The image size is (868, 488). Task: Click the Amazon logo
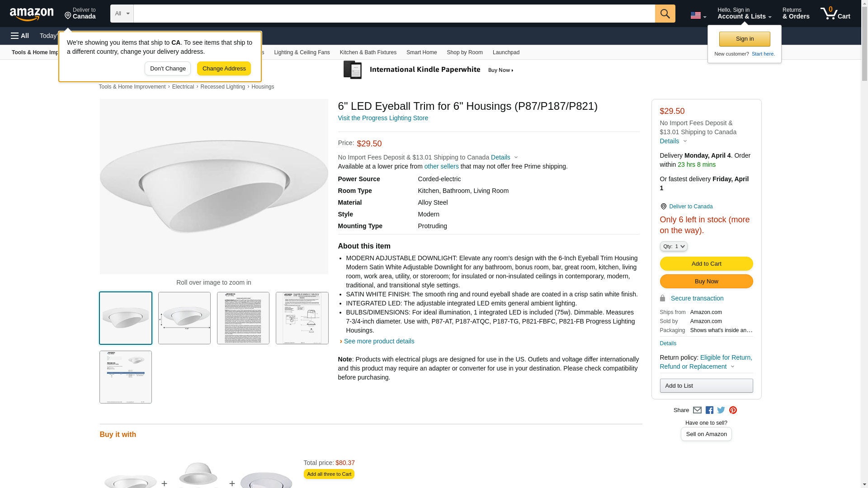click(x=32, y=14)
